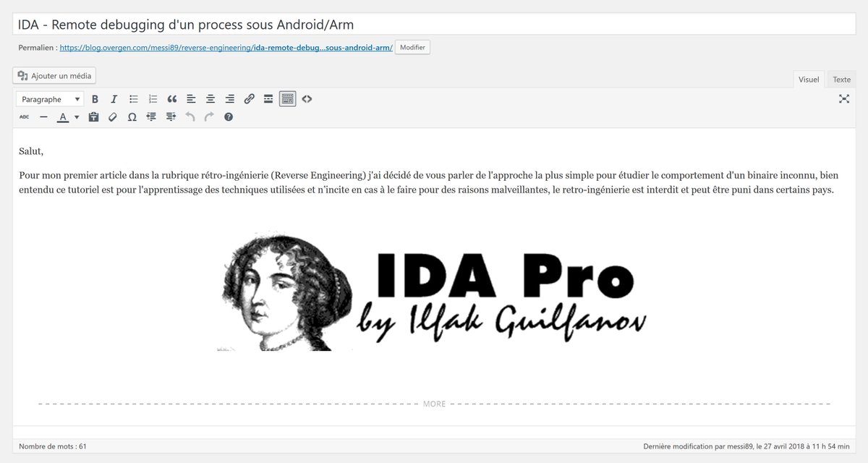Apply the current text color (A icon)

click(63, 116)
